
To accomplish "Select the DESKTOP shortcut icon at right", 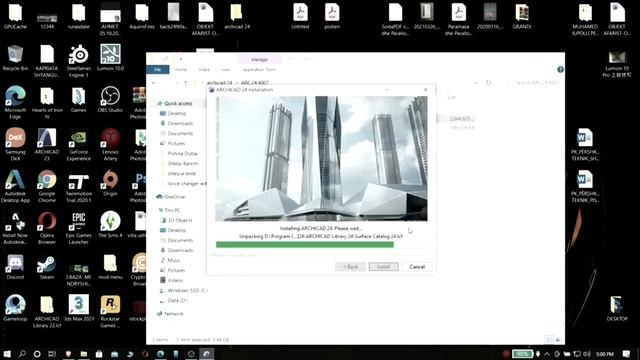I will click(617, 309).
